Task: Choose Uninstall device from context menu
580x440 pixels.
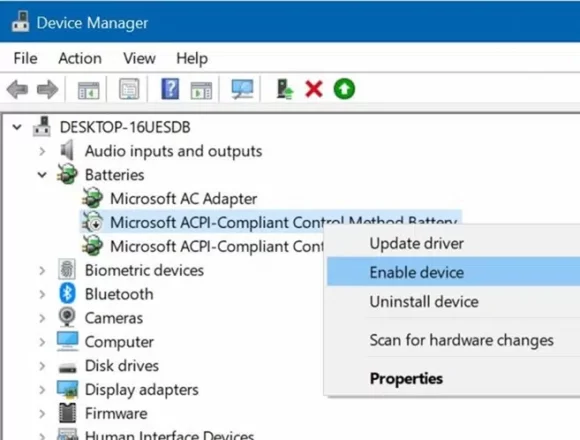Action: click(x=453, y=301)
